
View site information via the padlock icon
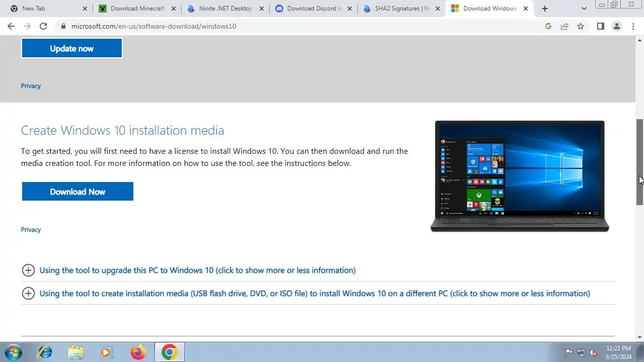click(63, 26)
